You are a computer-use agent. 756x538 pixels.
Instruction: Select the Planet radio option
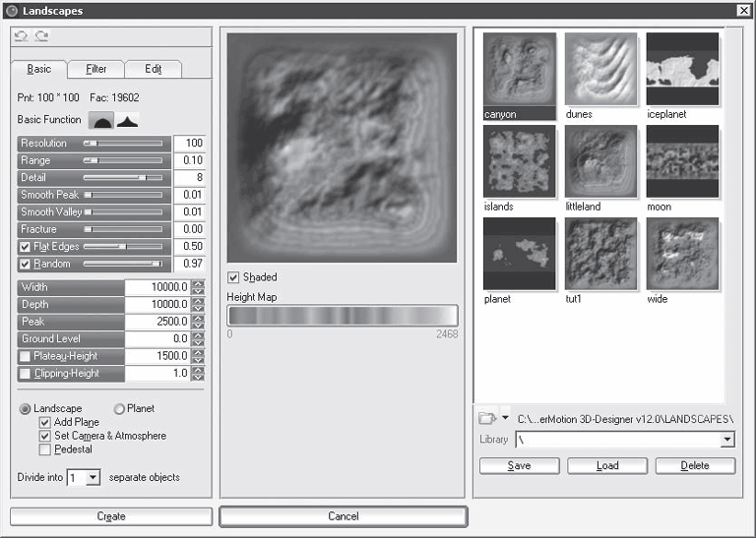tap(120, 408)
